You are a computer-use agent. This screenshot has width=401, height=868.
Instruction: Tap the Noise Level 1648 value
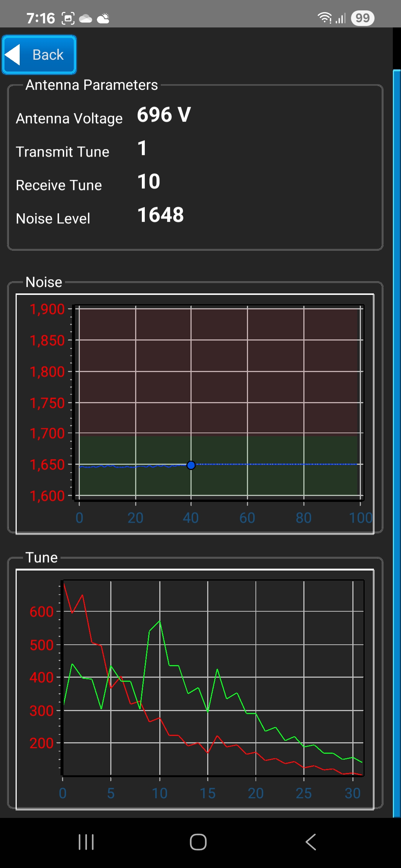click(x=160, y=215)
